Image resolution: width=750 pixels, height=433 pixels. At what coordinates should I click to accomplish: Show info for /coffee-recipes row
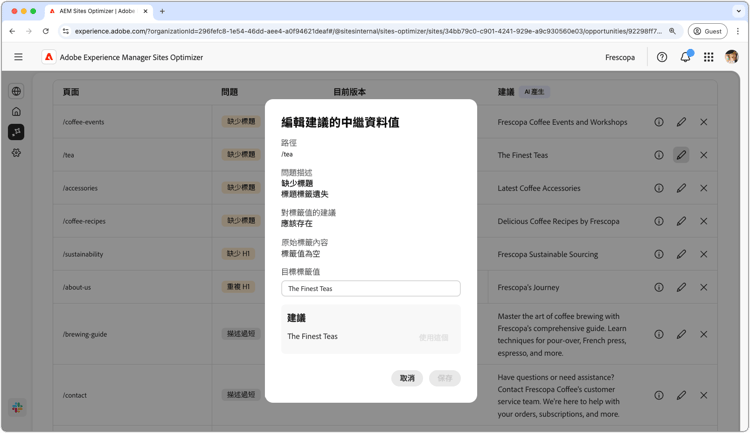pos(659,221)
